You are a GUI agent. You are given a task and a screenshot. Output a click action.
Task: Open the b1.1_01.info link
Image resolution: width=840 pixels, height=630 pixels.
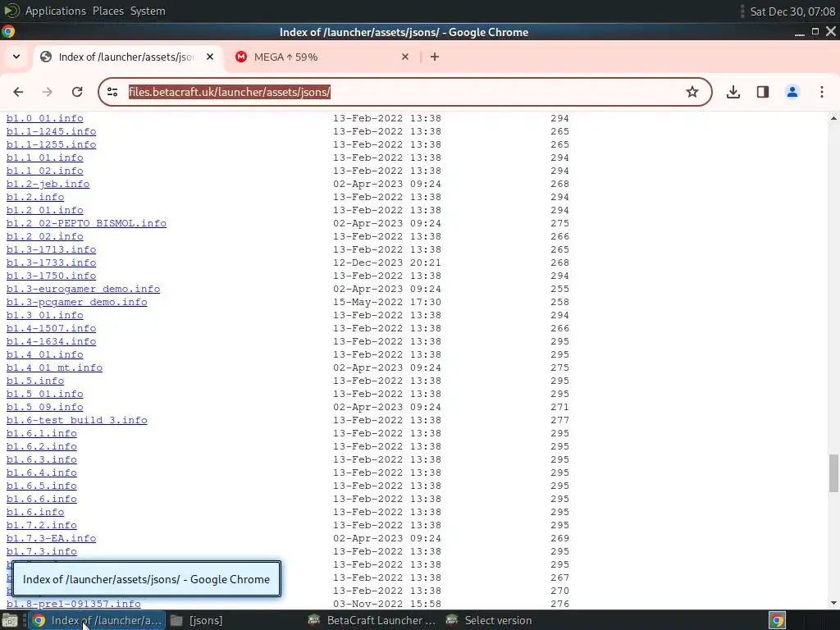[x=45, y=157]
